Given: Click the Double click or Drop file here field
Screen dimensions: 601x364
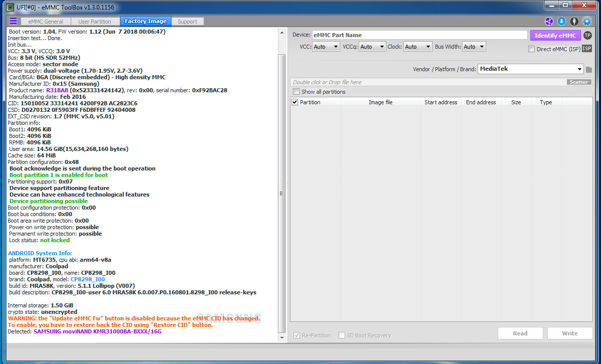Looking at the screenshot, I should (x=428, y=82).
